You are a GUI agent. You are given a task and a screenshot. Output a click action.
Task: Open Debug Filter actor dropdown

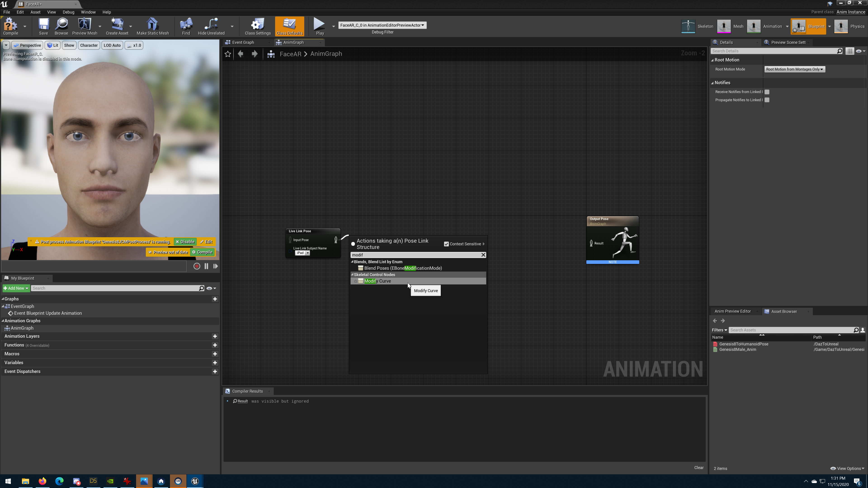pos(382,25)
